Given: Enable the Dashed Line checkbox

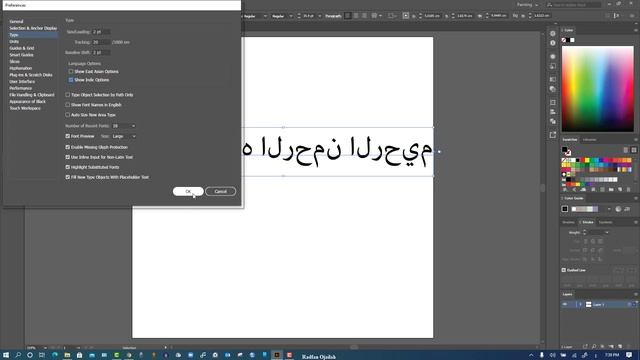Looking at the screenshot, I should (564, 270).
